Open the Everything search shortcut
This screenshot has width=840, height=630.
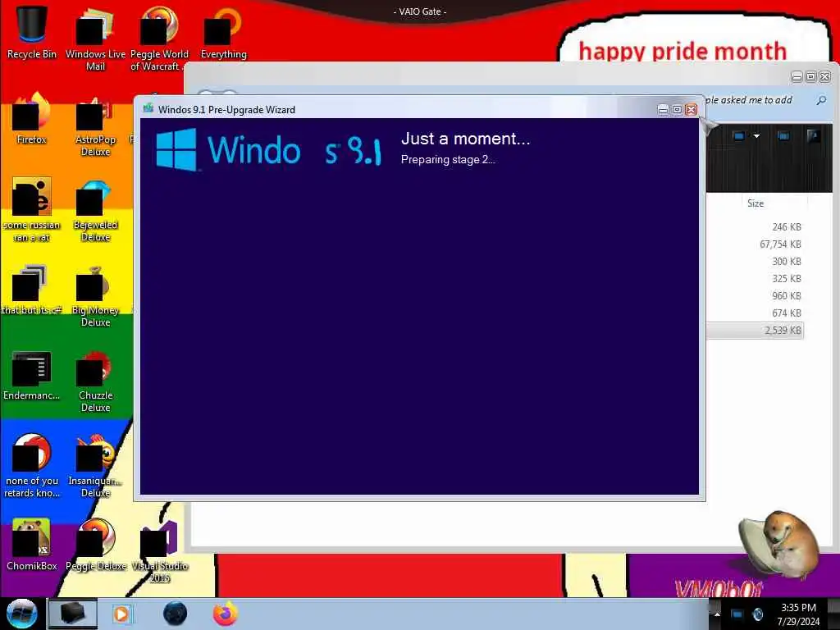coord(223,32)
